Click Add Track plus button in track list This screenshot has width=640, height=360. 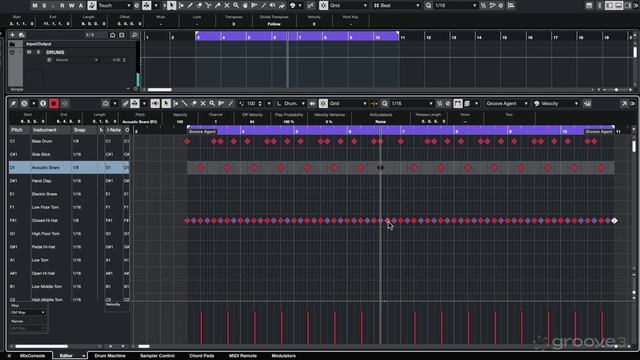click(12, 35)
